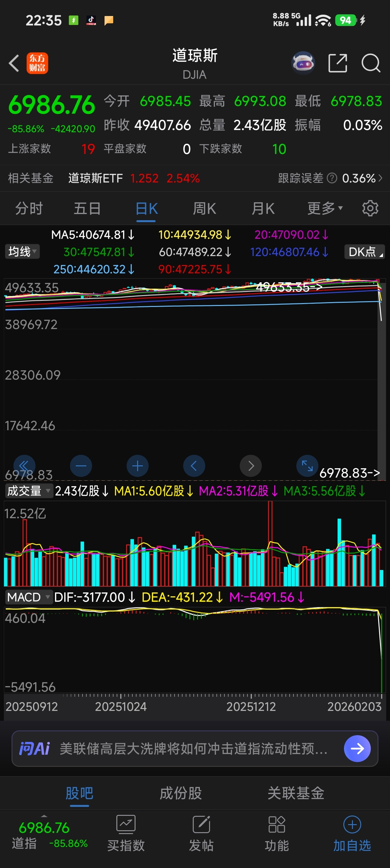Tap the tallest red volume bar
The image size is (390, 868).
pyautogui.click(x=270, y=543)
